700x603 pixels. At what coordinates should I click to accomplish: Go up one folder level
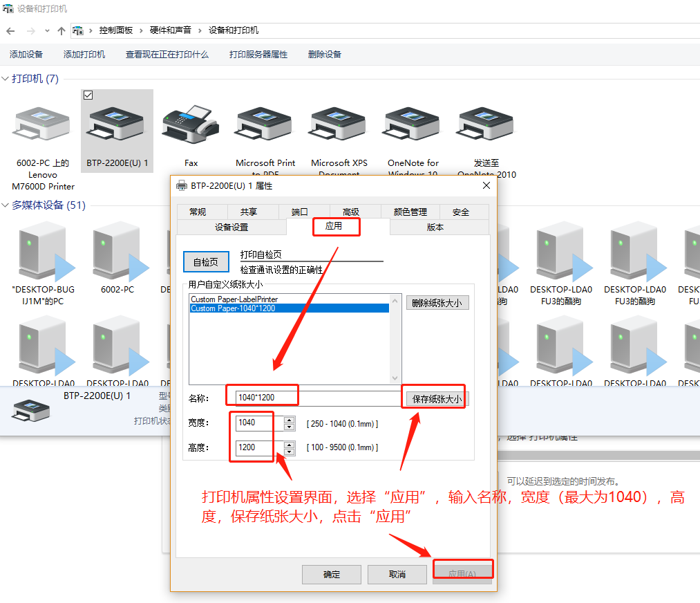pos(62,31)
